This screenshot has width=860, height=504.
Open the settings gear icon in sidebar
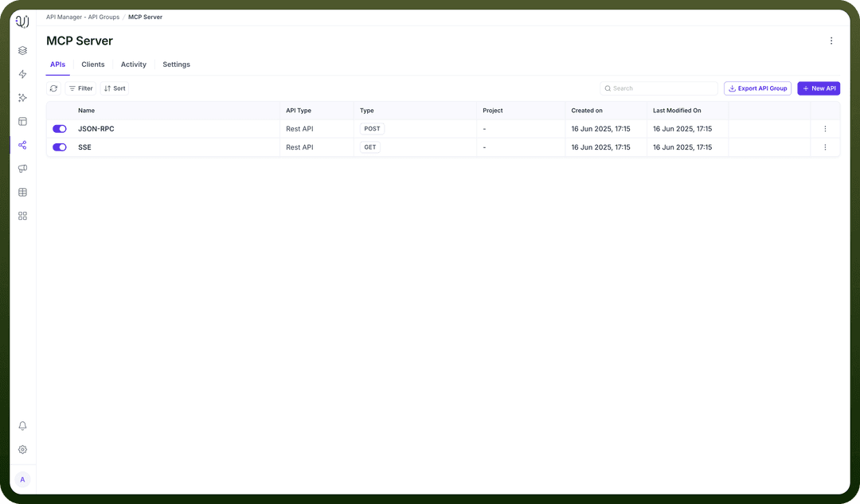(22, 449)
